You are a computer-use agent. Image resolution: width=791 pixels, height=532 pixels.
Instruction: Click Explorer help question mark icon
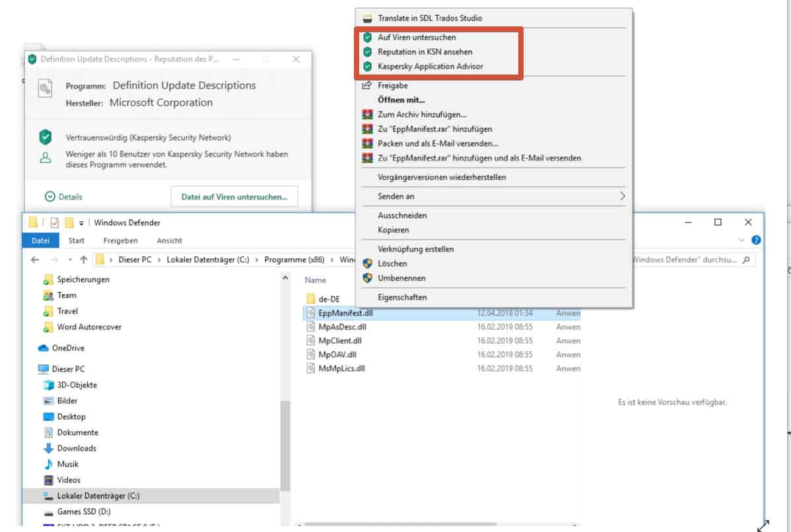[756, 240]
